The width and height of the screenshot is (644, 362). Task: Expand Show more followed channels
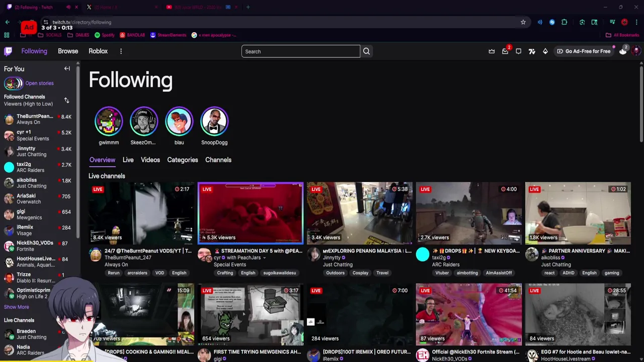17,307
